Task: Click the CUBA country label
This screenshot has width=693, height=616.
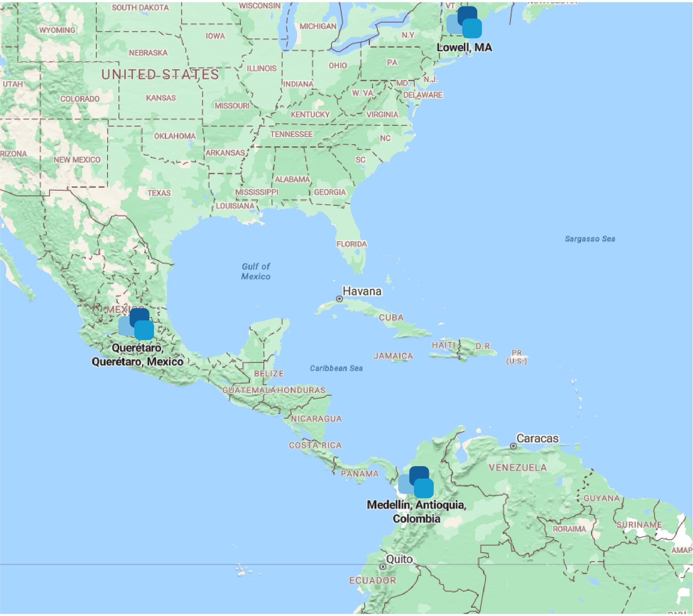Action: [x=391, y=318]
